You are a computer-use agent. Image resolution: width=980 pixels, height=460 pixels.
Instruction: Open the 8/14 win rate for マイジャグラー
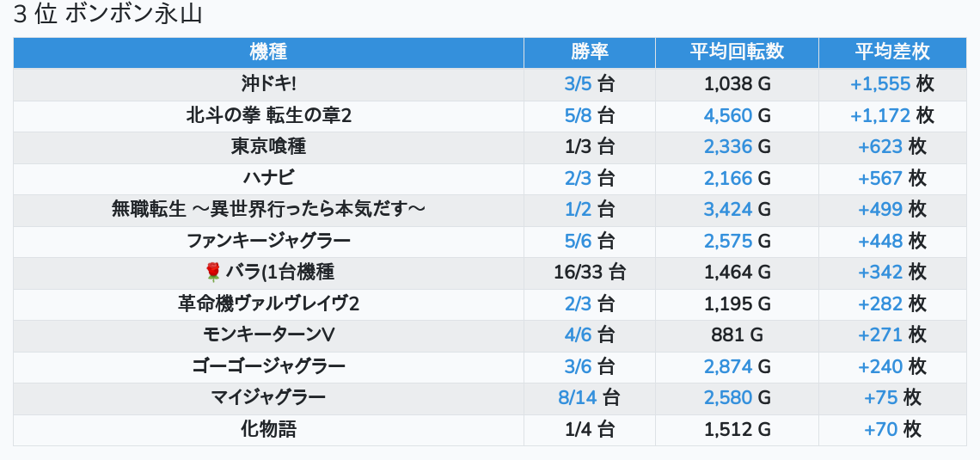(577, 398)
